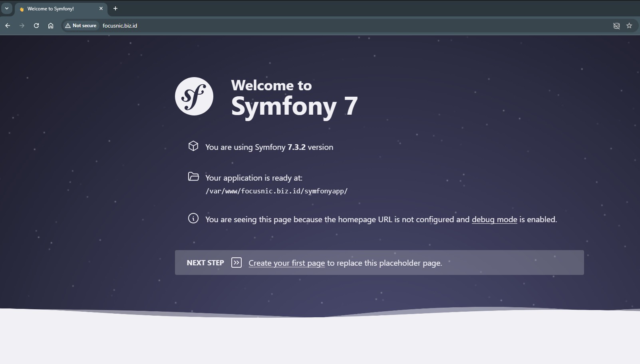
Task: Navigate back to the previous page
Action: pyautogui.click(x=8, y=26)
